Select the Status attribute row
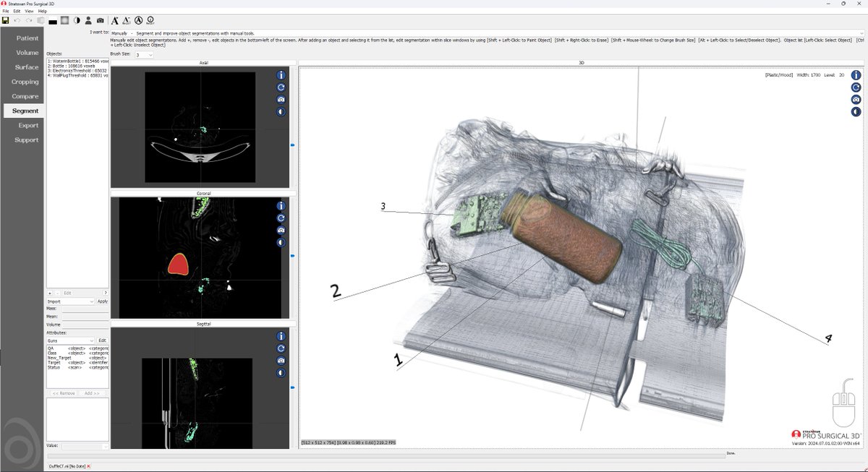The width and height of the screenshot is (868, 472). pyautogui.click(x=77, y=367)
